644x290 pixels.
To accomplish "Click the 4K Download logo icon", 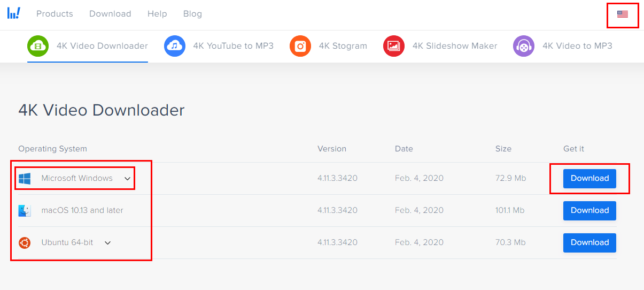I will [14, 13].
